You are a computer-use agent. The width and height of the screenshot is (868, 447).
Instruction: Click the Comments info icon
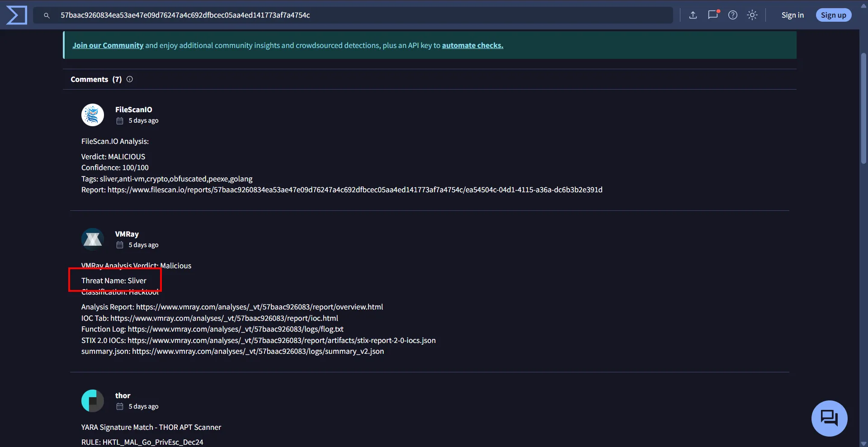tap(130, 79)
